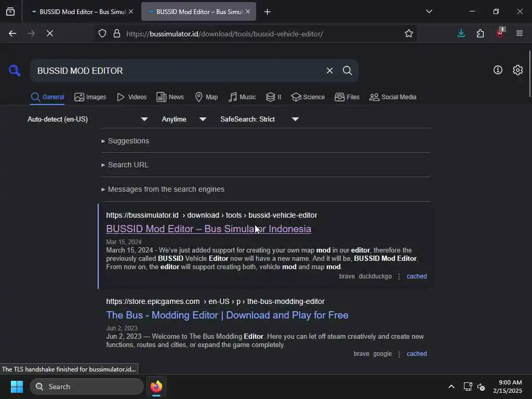Open the tracking protection shield icon
Image resolution: width=532 pixels, height=399 pixels.
click(102, 34)
